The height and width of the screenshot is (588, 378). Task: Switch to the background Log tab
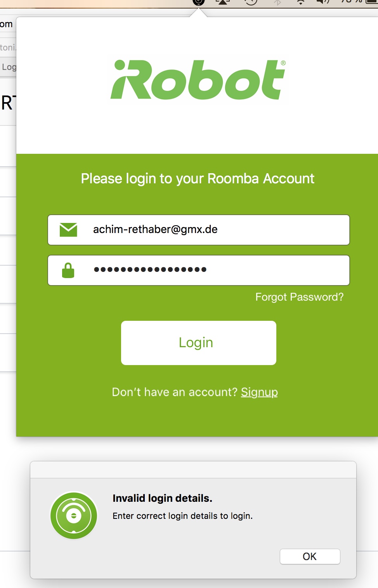(x=8, y=67)
